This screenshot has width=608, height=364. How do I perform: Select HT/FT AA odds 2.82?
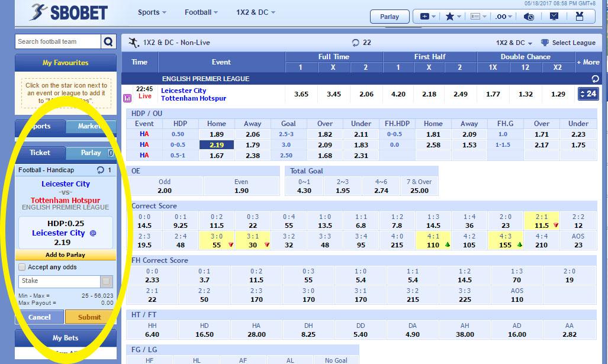point(570,334)
